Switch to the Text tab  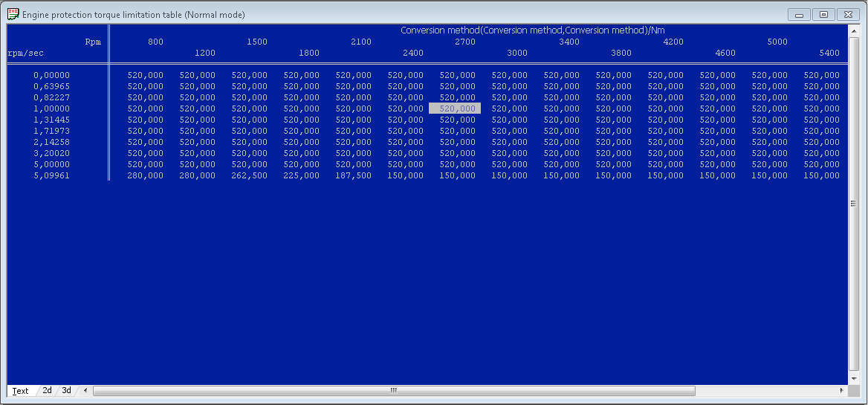[x=20, y=391]
